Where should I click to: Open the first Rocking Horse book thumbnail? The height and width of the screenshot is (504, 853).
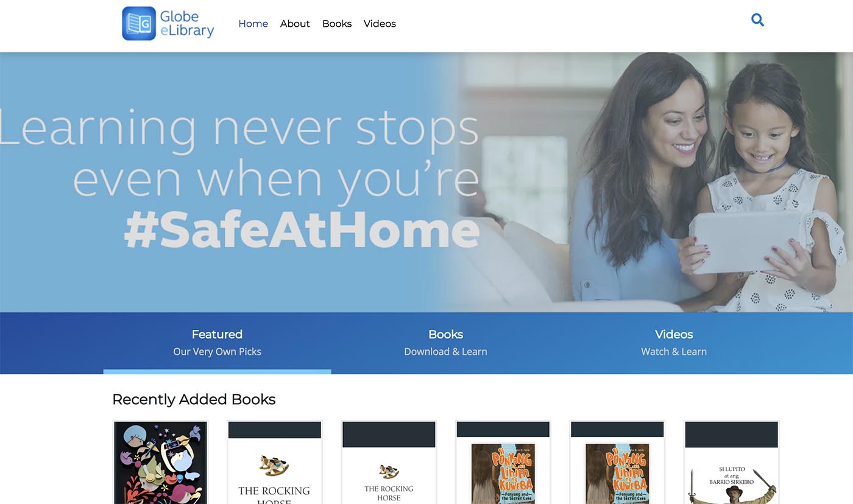point(274,462)
